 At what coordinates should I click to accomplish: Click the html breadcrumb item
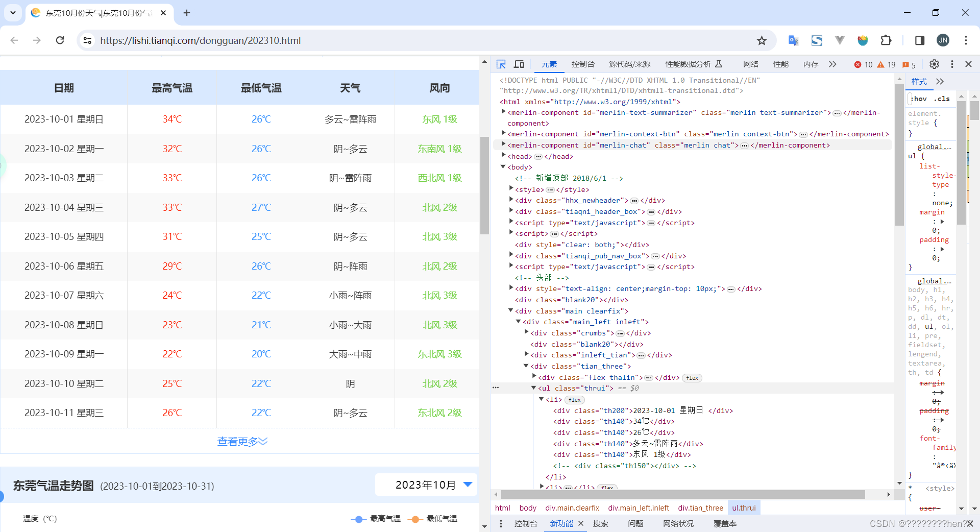502,508
